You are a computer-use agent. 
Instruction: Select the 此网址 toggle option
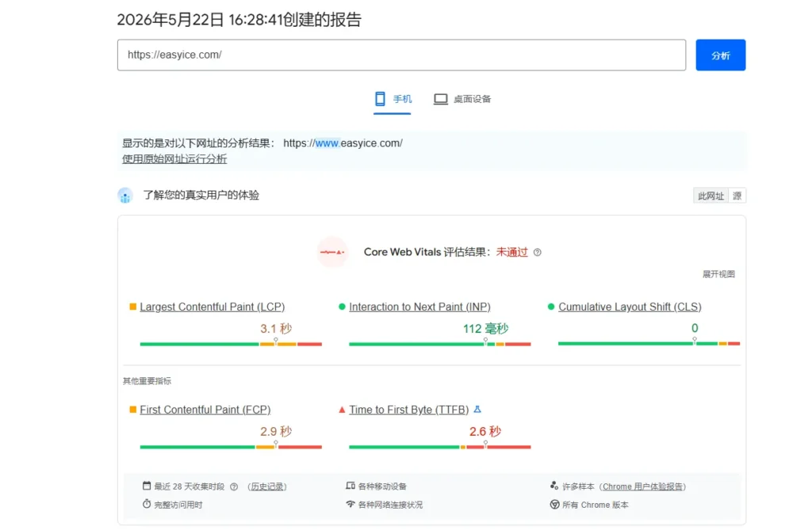tap(710, 196)
